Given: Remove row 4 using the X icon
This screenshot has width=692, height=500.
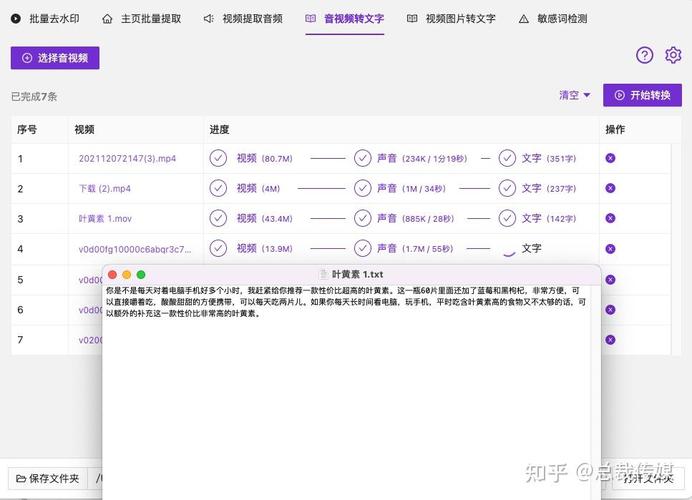Looking at the screenshot, I should point(610,249).
